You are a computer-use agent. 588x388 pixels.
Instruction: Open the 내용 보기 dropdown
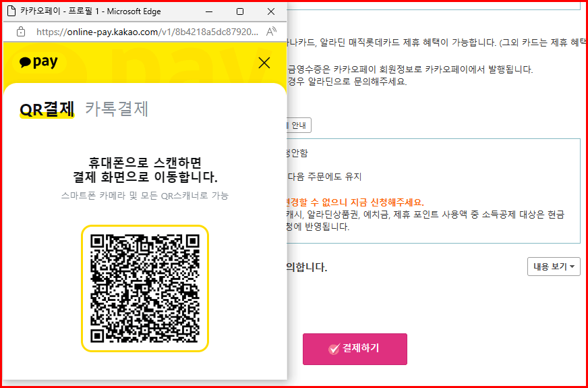554,267
